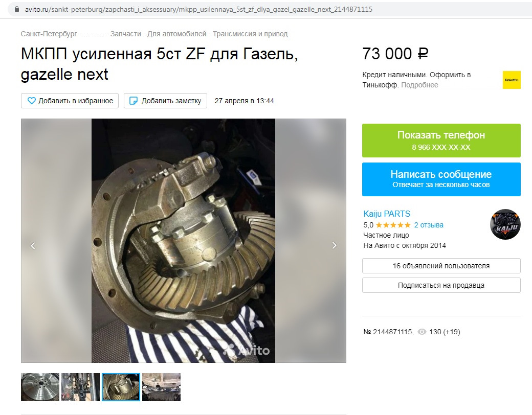Click the Написать сообщение button
The image size is (532, 415).
(x=441, y=179)
